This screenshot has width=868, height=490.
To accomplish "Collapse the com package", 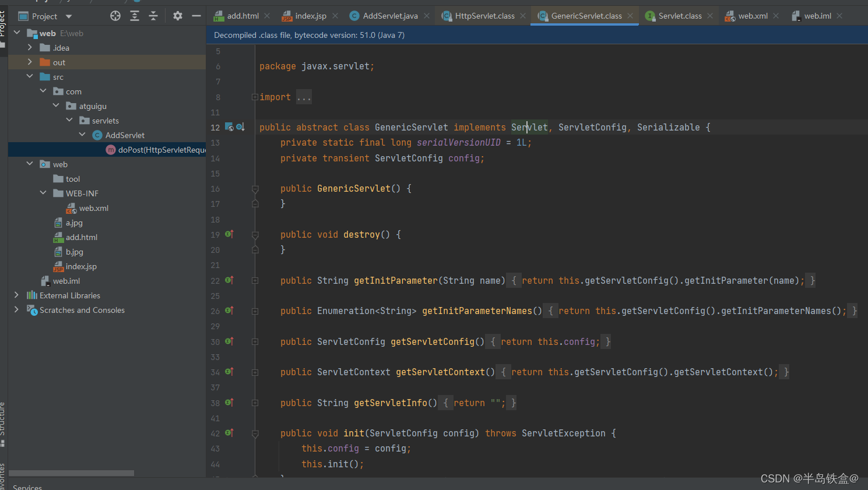I will (43, 91).
